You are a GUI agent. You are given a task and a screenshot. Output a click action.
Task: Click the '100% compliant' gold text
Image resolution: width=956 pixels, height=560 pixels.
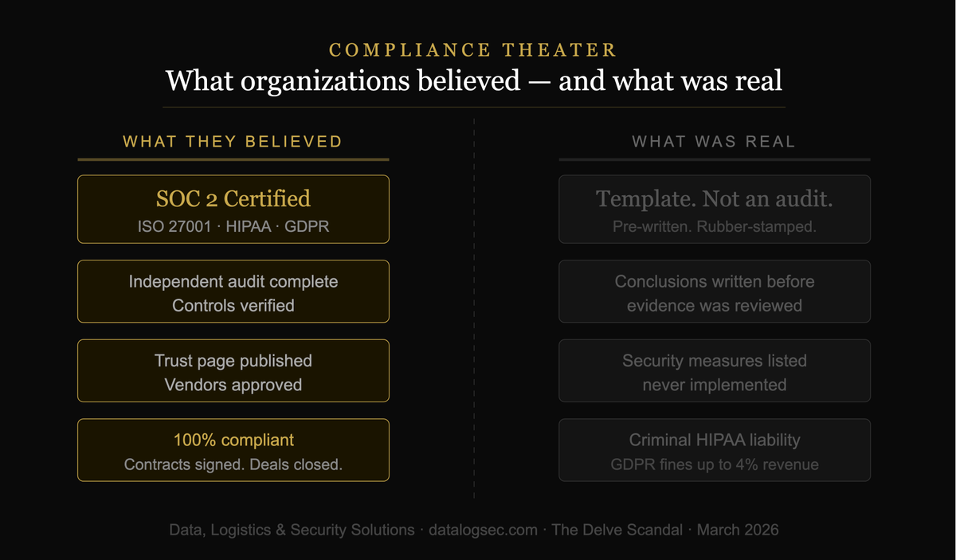[x=233, y=440]
